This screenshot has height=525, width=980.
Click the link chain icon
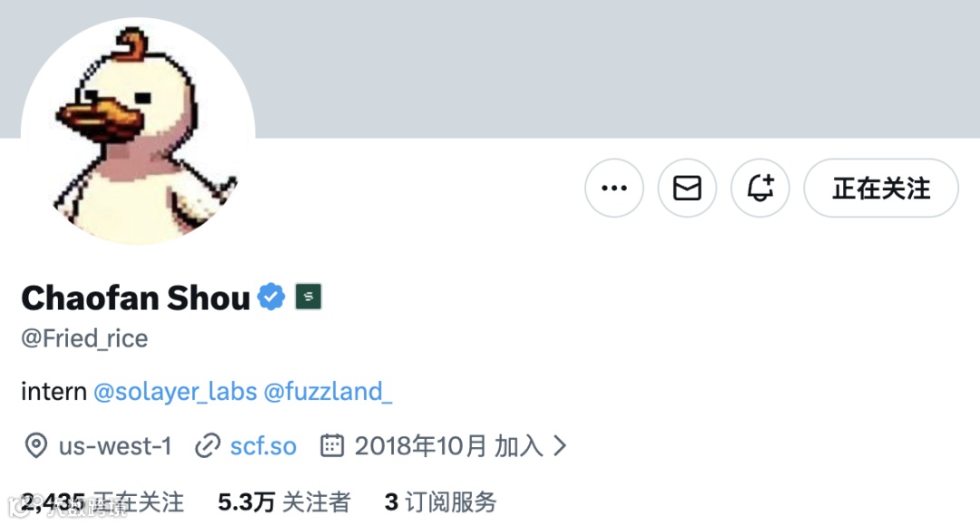click(x=208, y=446)
